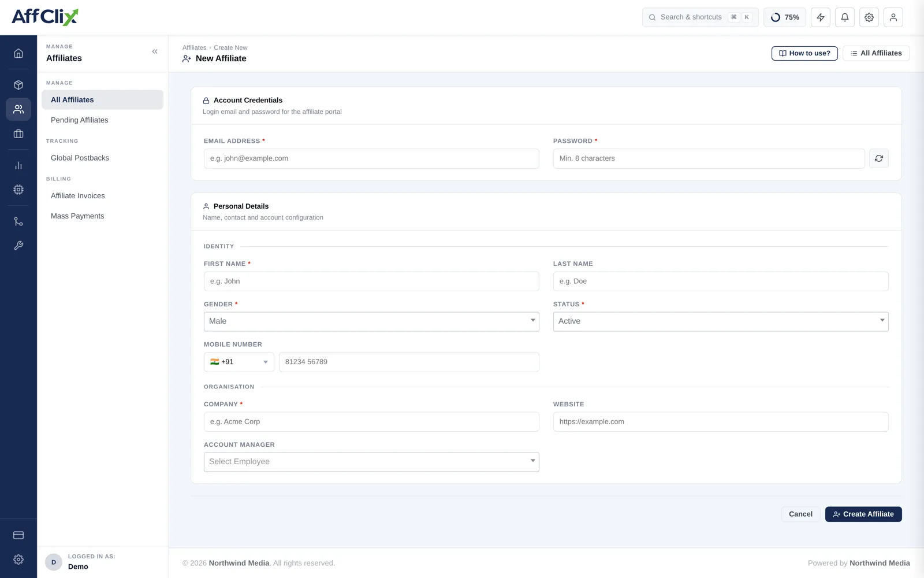Screen dimensions: 924x578
Task: Select All Affiliates in the side menu
Action: point(102,100)
